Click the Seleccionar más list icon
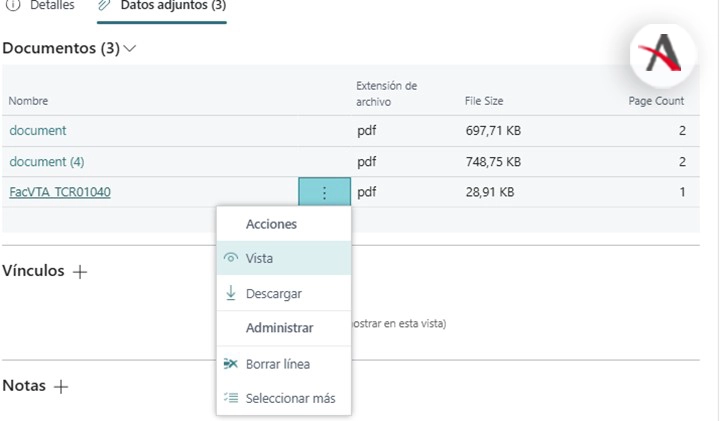This screenshot has height=421, width=724. click(x=231, y=398)
